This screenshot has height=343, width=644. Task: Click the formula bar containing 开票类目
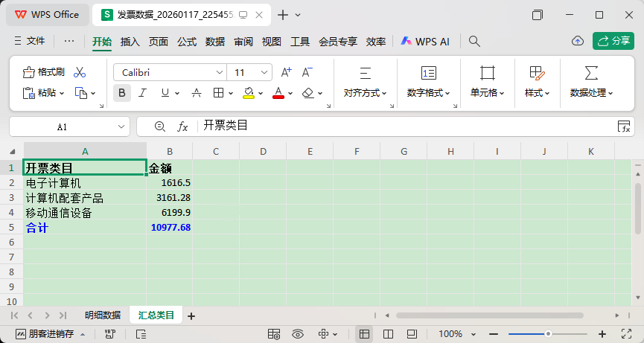[407, 126]
